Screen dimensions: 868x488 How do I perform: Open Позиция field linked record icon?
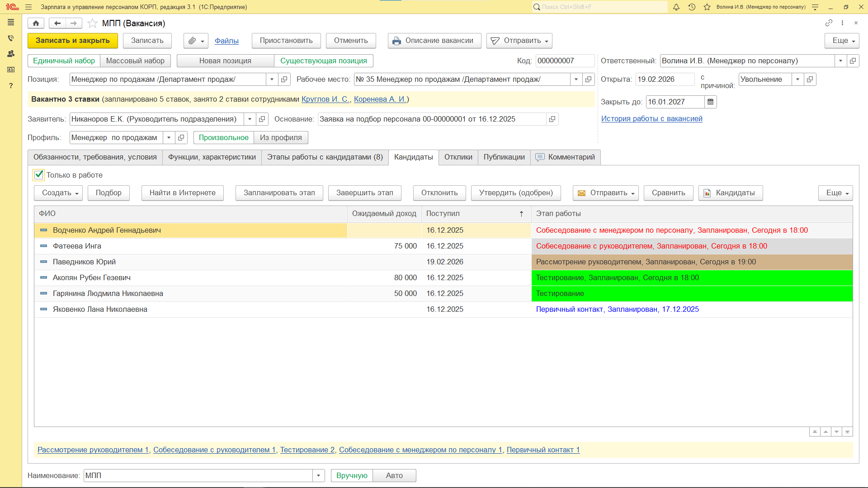tap(284, 80)
